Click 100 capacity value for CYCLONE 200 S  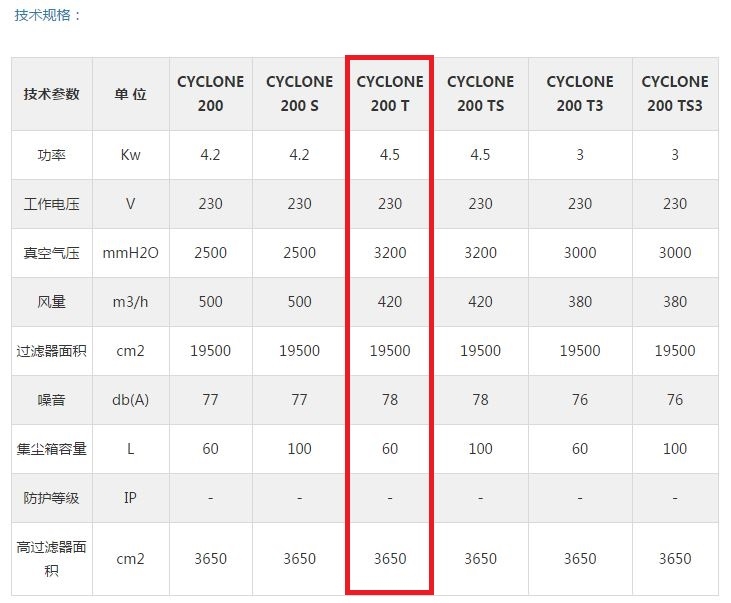pyautogui.click(x=299, y=449)
